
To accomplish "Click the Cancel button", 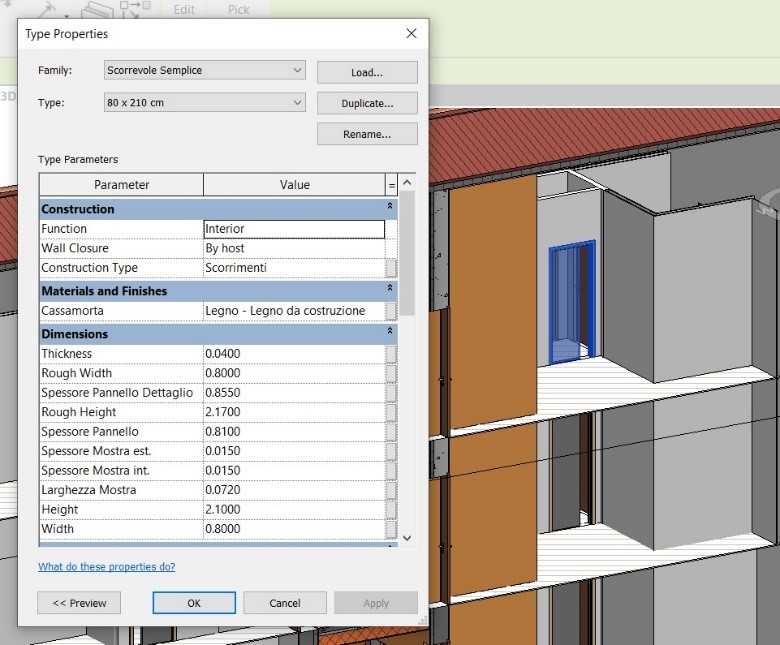I will [x=285, y=603].
